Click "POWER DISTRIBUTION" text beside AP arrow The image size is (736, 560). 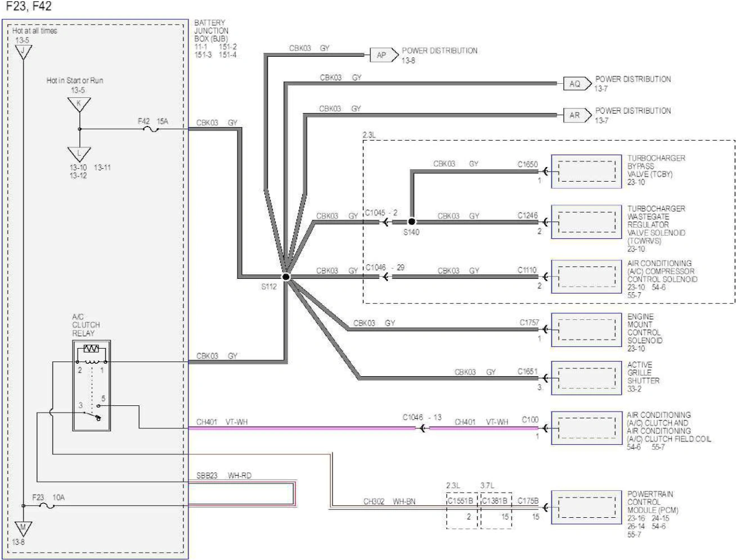(439, 51)
